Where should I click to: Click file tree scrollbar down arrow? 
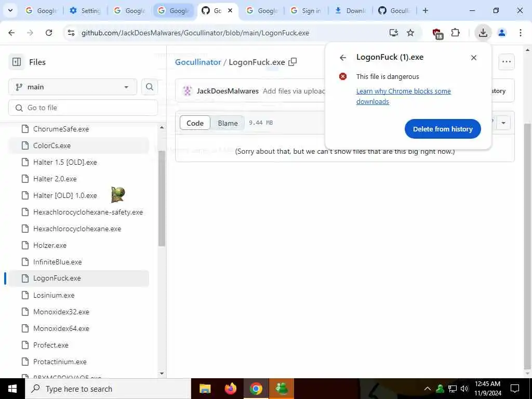pyautogui.click(x=162, y=374)
